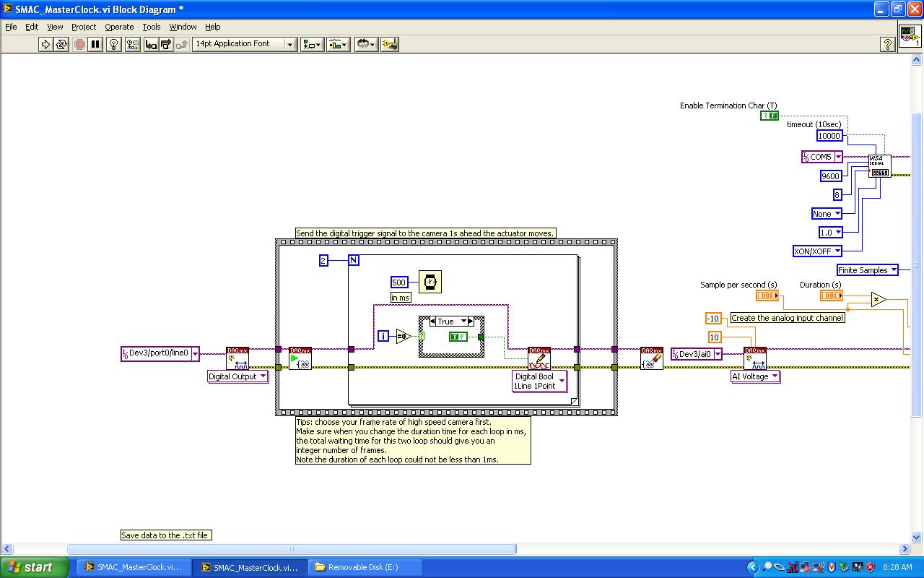Click the Step Out button

182,44
